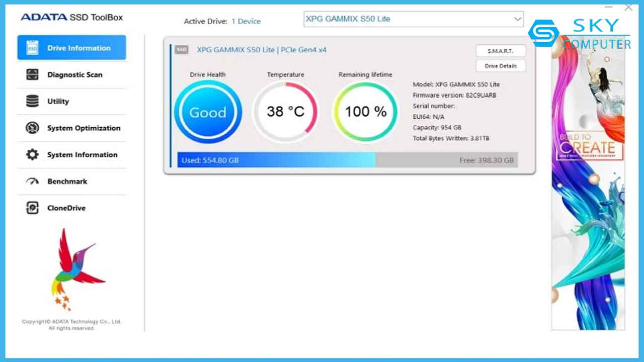Click the ADATA SSD ToolBox title

[x=71, y=17]
